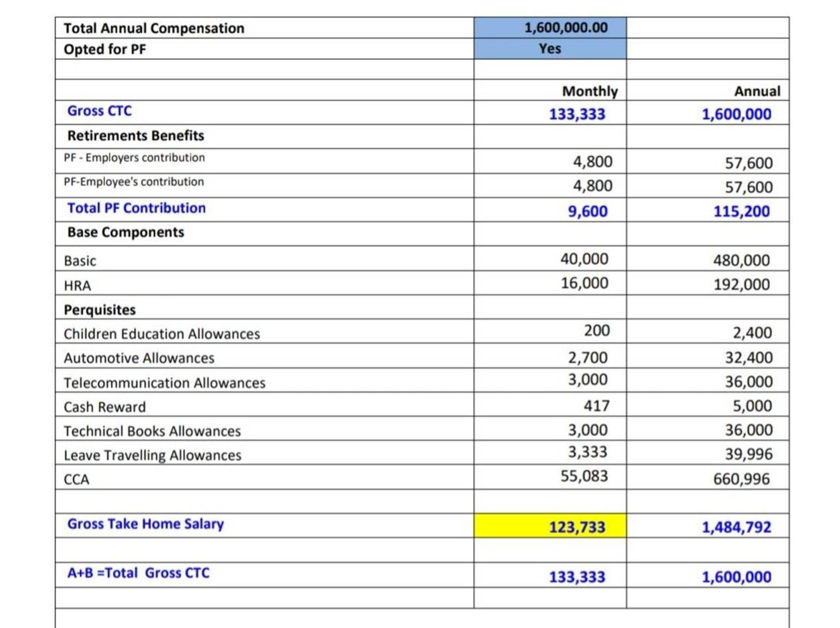Click 'Children Education Allowances' row label
This screenshot has height=628, width=840.
162,334
